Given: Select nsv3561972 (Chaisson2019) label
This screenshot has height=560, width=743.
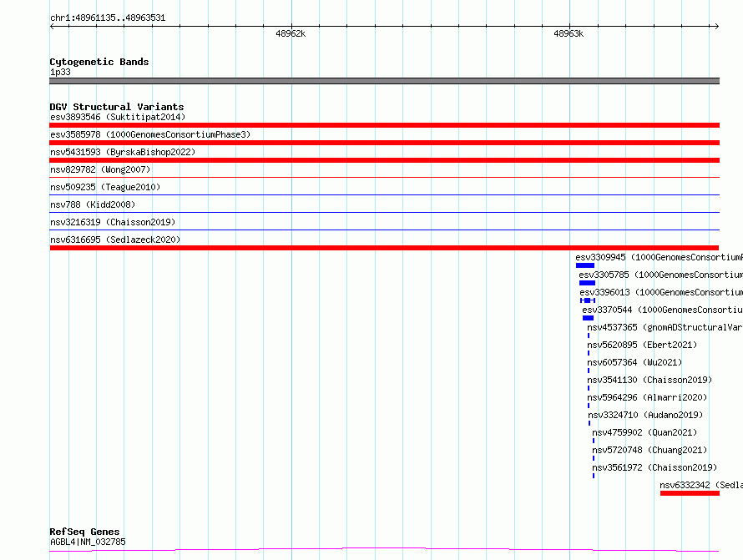Looking at the screenshot, I should click(655, 467).
